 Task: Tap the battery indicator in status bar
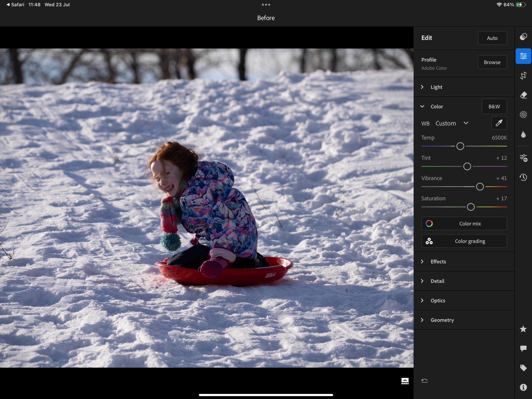pos(521,4)
